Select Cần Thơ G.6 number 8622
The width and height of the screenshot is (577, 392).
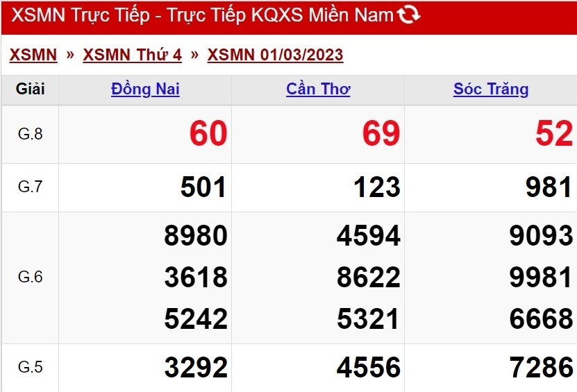pyautogui.click(x=369, y=277)
